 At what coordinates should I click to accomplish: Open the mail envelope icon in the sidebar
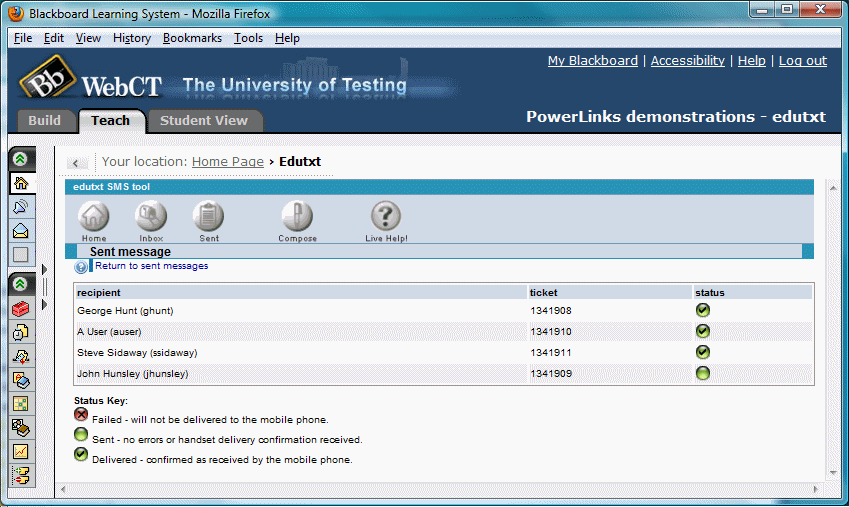[x=21, y=231]
